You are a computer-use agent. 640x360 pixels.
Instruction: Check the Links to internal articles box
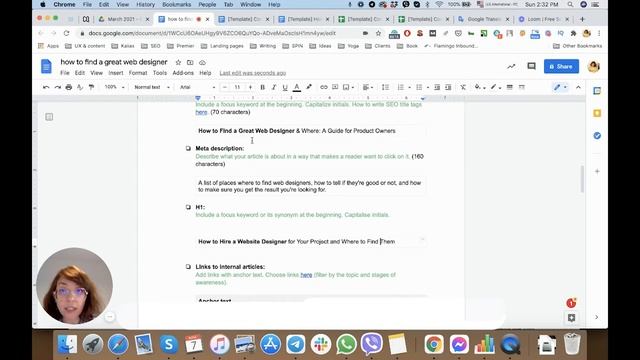coord(188,267)
